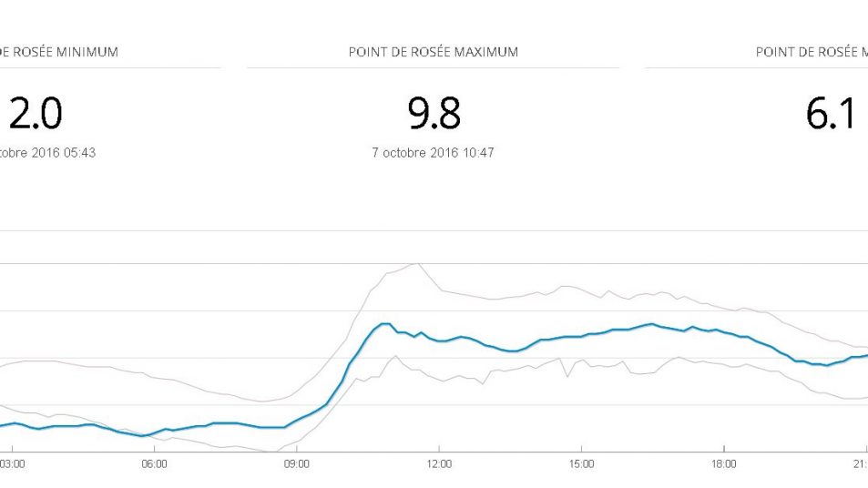The width and height of the screenshot is (868, 488).
Task: Select the 18:00 time axis label
Action: [723, 463]
